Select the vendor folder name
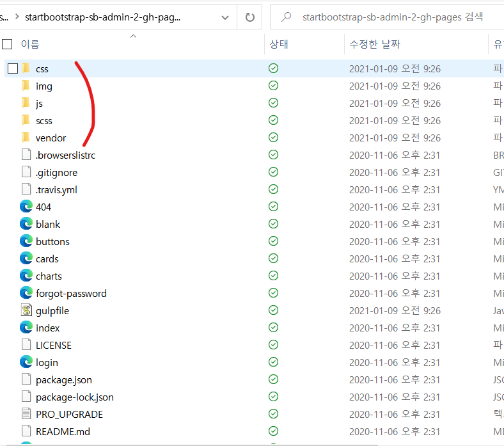504x446 pixels. (51, 138)
